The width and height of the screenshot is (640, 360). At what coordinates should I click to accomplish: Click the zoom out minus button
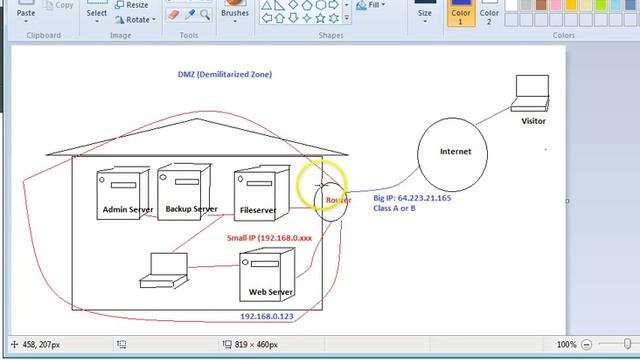click(x=587, y=344)
